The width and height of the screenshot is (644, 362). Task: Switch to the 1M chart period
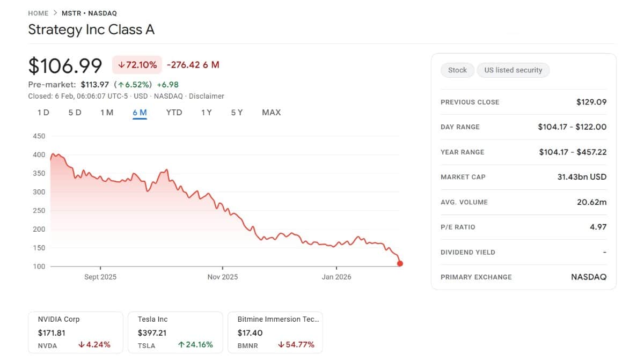108,113
